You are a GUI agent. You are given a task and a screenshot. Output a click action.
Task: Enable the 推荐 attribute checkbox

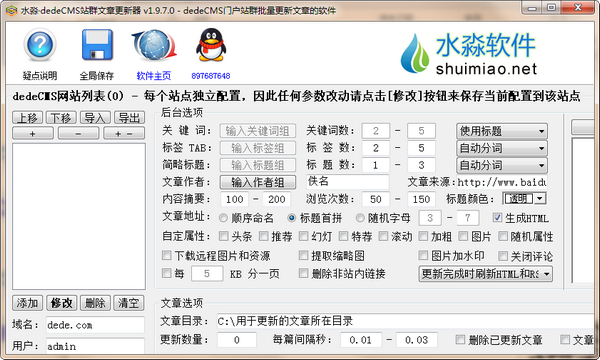tap(264, 236)
